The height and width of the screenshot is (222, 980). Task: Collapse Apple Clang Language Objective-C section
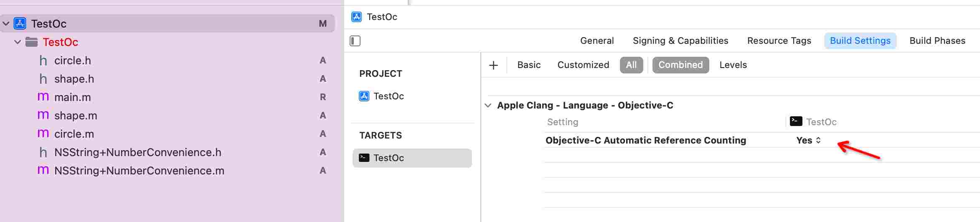pos(488,105)
